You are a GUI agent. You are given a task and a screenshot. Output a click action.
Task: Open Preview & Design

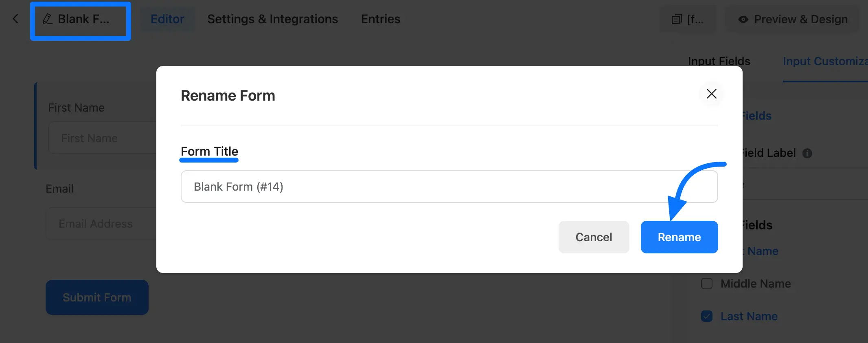(799, 19)
